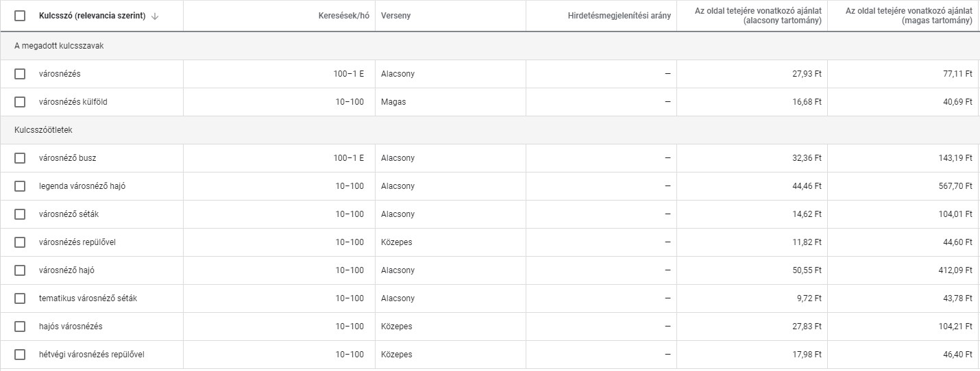
Task: Open the városnéző busz keyword text
Action: click(68, 158)
